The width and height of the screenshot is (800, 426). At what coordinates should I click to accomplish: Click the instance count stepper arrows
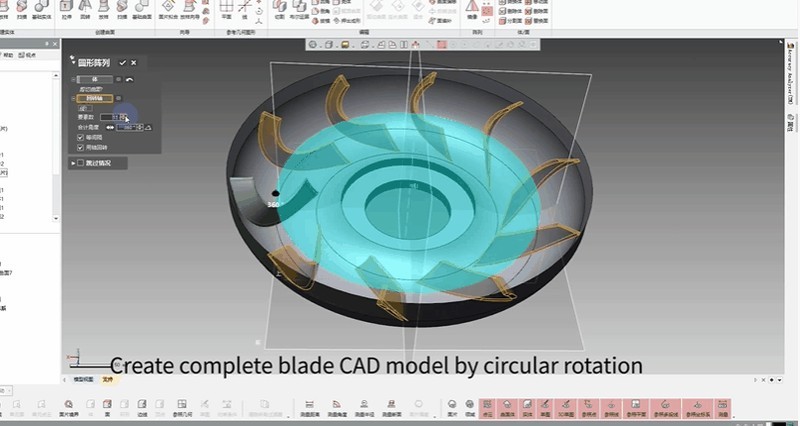(x=126, y=117)
